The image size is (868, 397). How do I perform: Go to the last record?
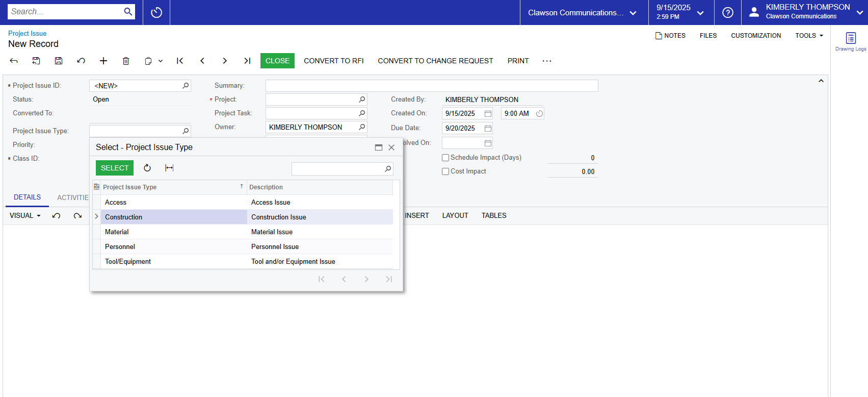pos(247,61)
